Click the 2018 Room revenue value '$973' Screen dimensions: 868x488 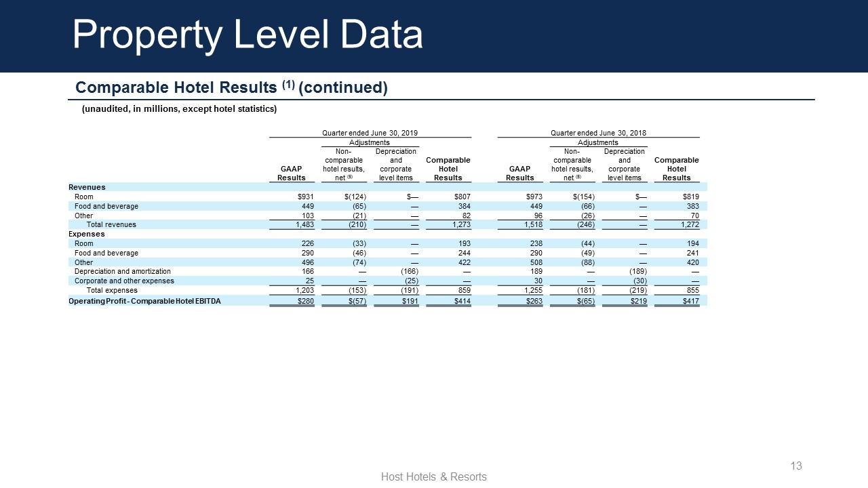533,197
